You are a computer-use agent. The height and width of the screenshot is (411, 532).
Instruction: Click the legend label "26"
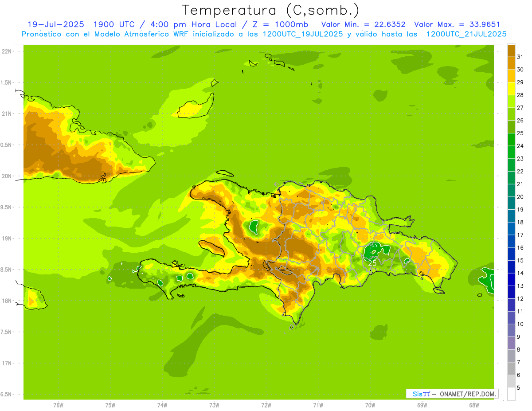[520, 121]
